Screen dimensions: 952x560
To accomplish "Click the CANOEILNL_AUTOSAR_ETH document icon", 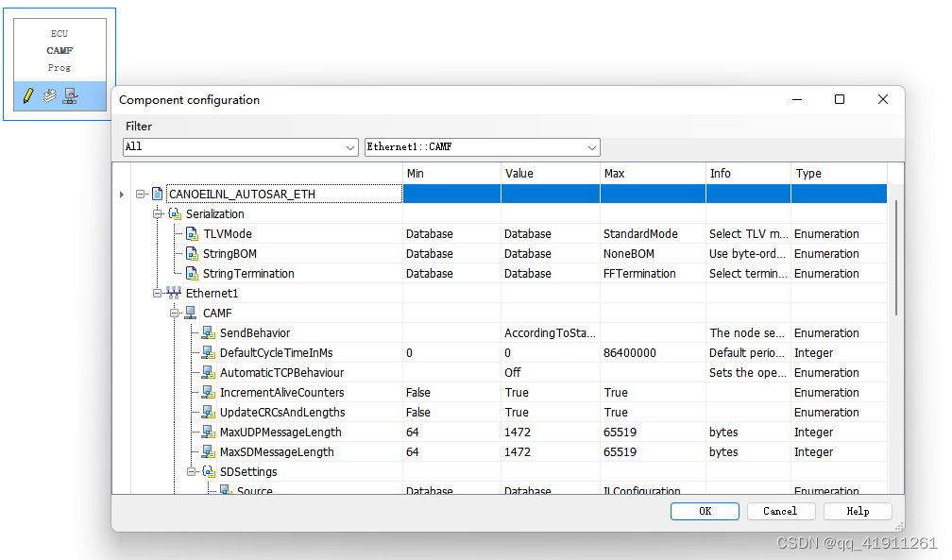I will click(x=157, y=194).
